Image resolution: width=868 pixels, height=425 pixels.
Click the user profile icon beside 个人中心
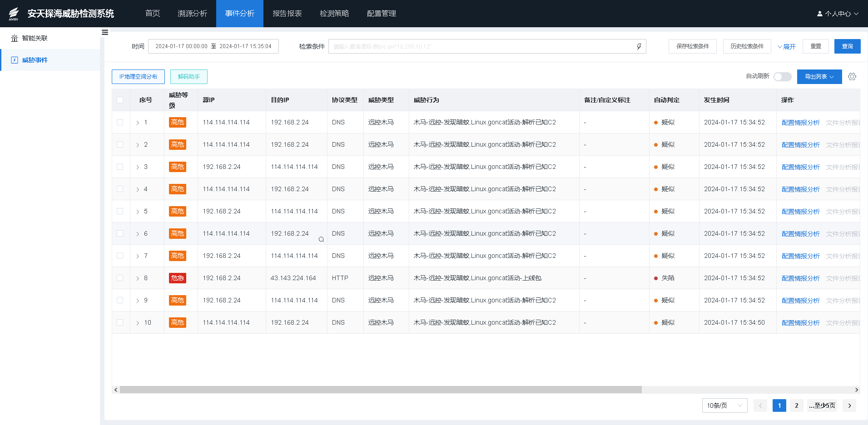click(x=820, y=14)
